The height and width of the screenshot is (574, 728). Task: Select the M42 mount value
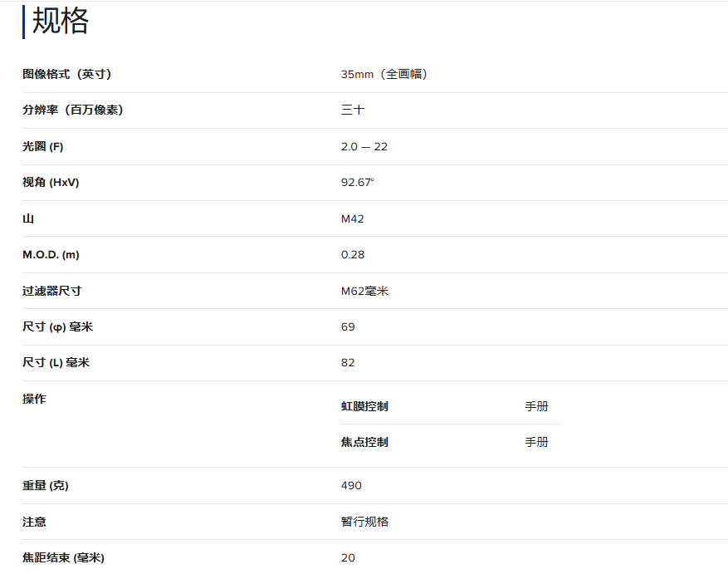point(352,219)
